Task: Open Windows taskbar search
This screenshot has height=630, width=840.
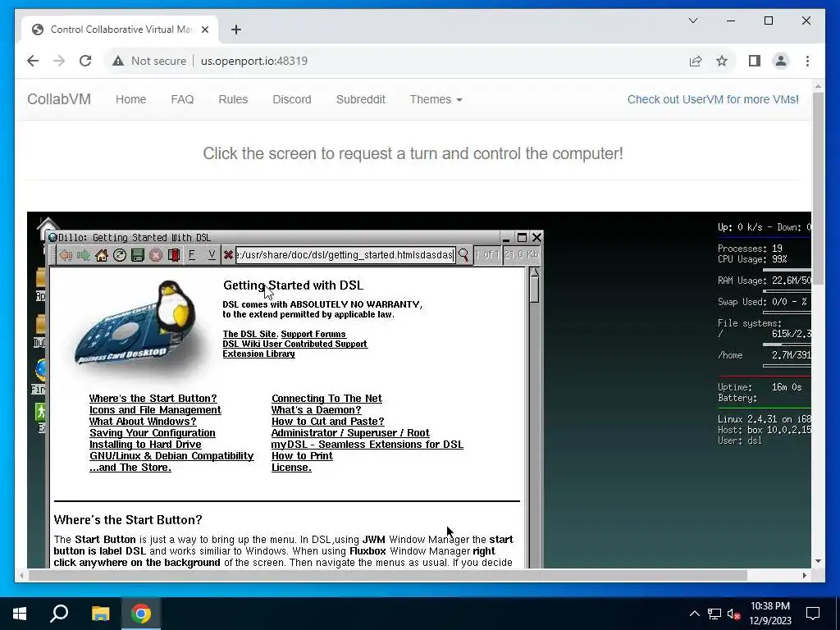Action: tap(59, 614)
